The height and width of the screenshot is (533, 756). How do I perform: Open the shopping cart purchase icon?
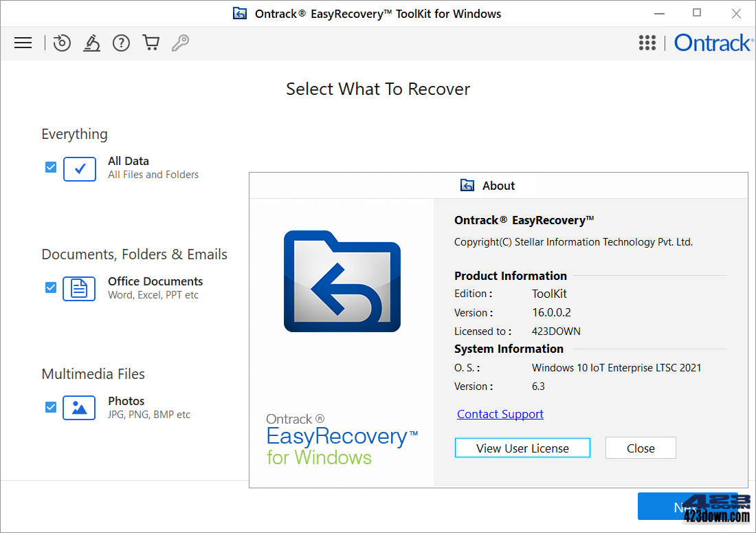click(x=151, y=43)
